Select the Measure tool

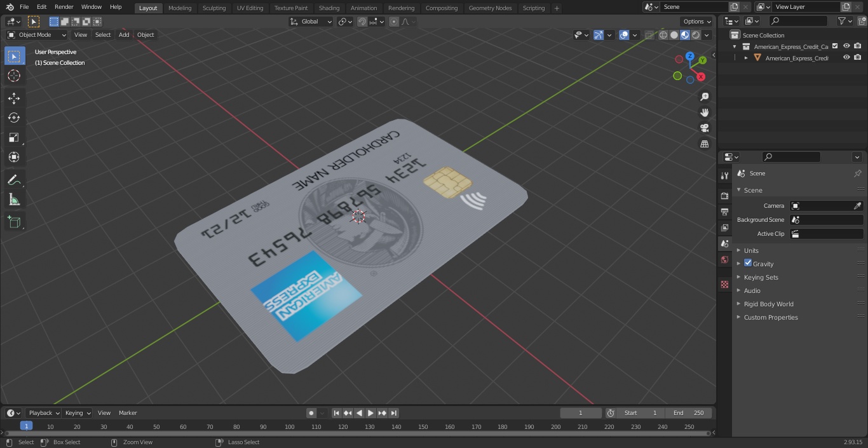tap(14, 200)
